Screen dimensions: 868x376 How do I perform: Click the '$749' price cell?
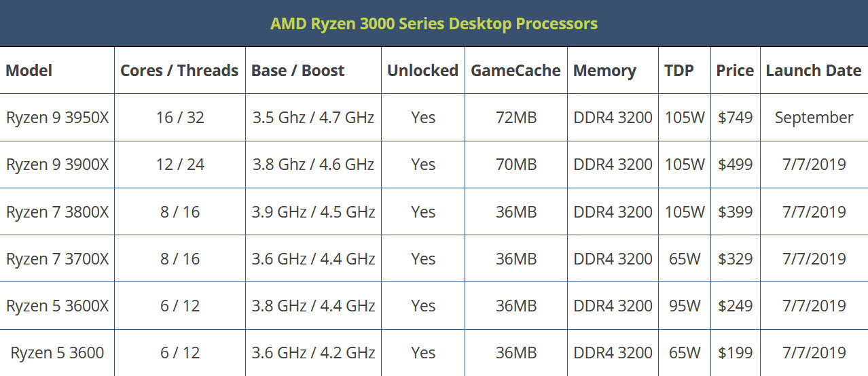click(735, 118)
